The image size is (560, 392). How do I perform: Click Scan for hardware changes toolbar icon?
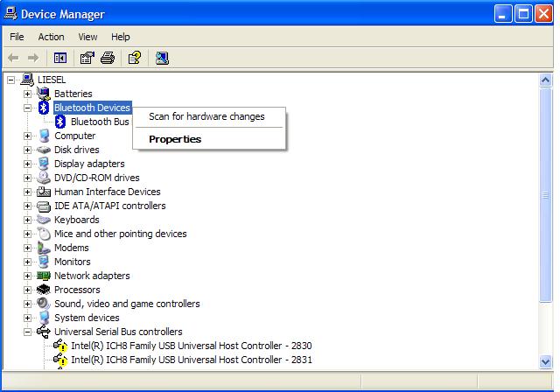pos(162,58)
